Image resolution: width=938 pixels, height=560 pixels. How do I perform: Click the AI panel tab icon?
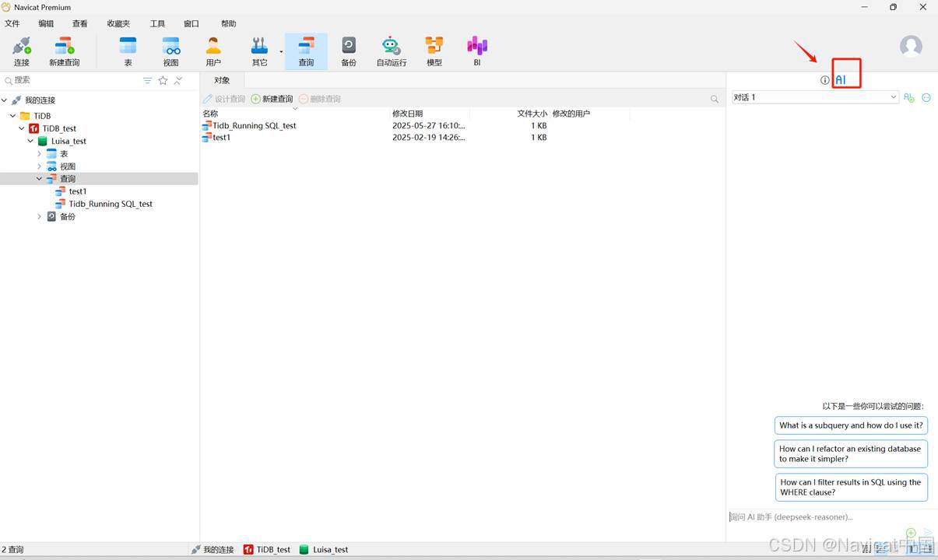click(x=841, y=80)
